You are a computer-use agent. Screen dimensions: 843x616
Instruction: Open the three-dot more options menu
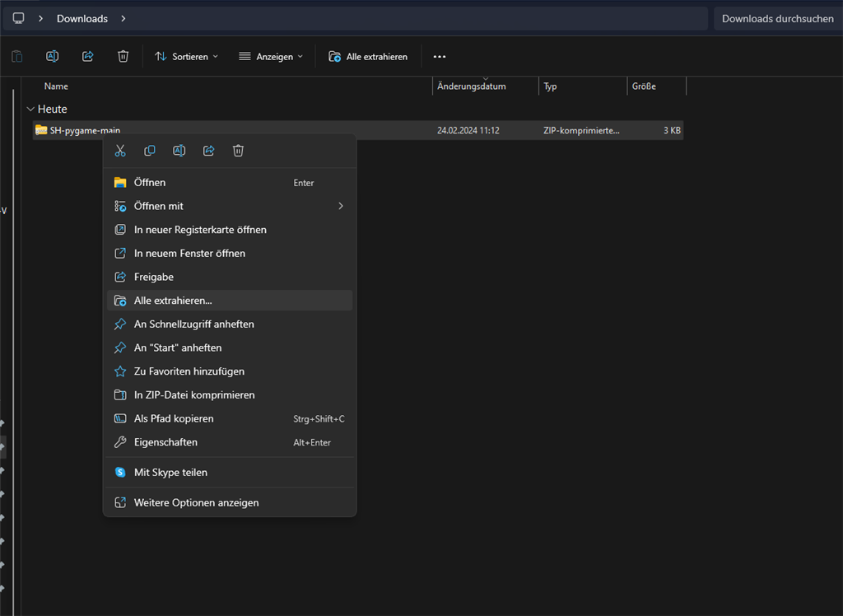click(440, 57)
